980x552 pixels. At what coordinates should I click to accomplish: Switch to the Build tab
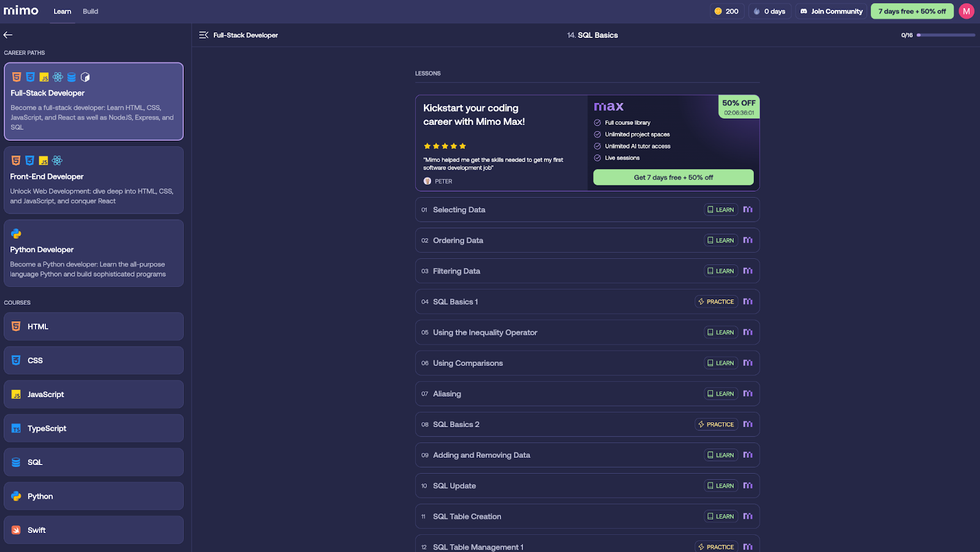91,12
